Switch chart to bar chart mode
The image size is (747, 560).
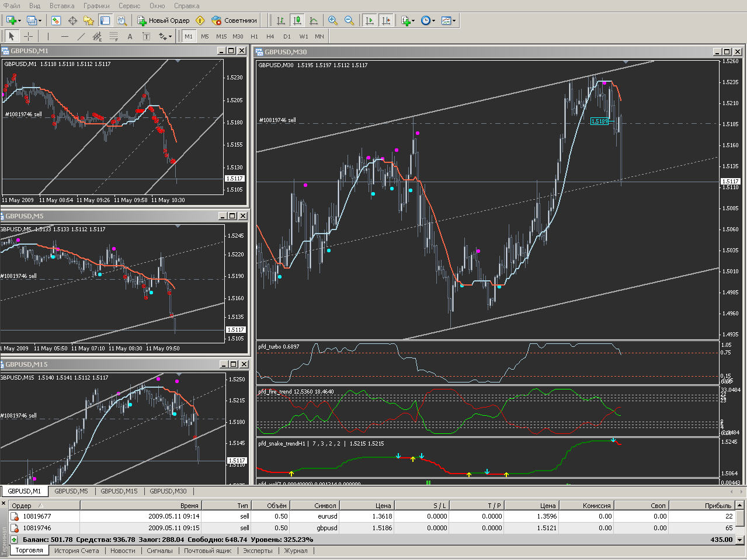coord(281,20)
